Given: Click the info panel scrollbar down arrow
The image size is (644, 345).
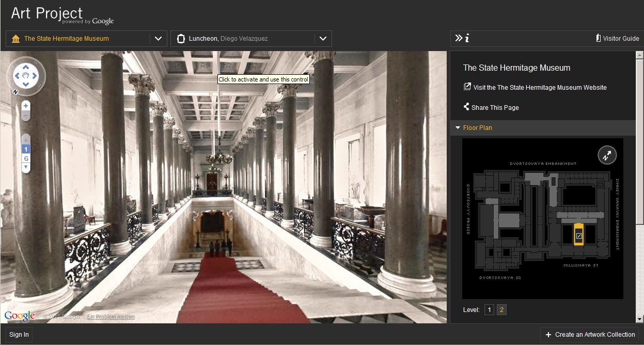Looking at the screenshot, I should click(x=639, y=319).
